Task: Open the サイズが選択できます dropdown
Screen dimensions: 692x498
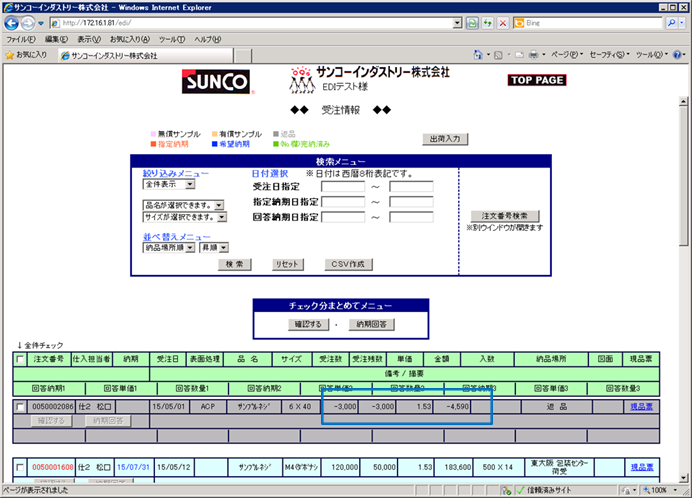Action: [184, 217]
